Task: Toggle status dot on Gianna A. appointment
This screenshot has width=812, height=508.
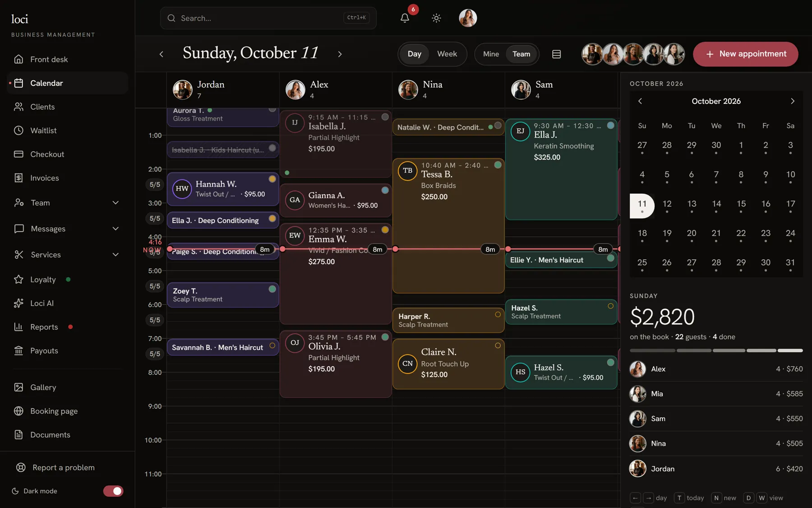Action: coord(385,190)
